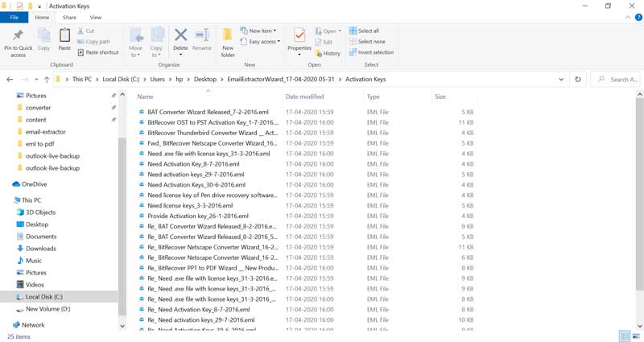This screenshot has height=342, width=644.
Task: Sort by the Size column header
Action: (440, 97)
